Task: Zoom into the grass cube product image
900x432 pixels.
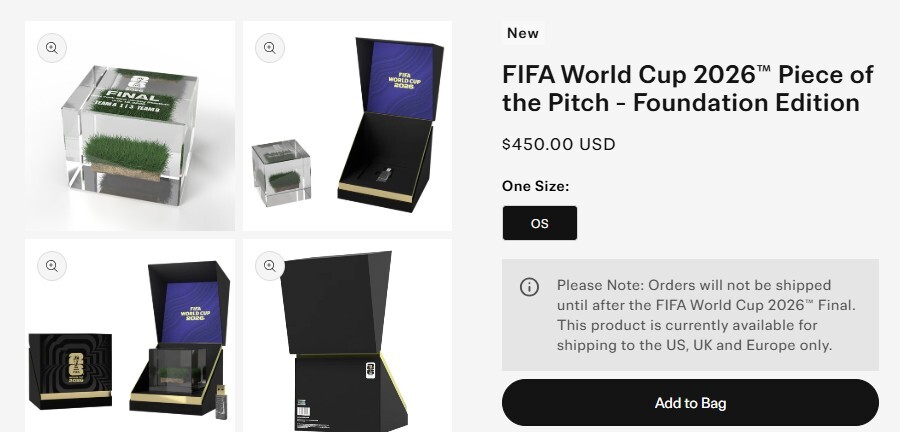Action: point(52,48)
